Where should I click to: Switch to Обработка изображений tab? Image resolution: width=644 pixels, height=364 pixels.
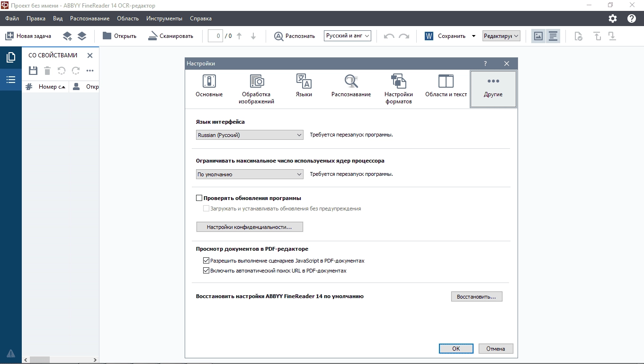pyautogui.click(x=256, y=89)
